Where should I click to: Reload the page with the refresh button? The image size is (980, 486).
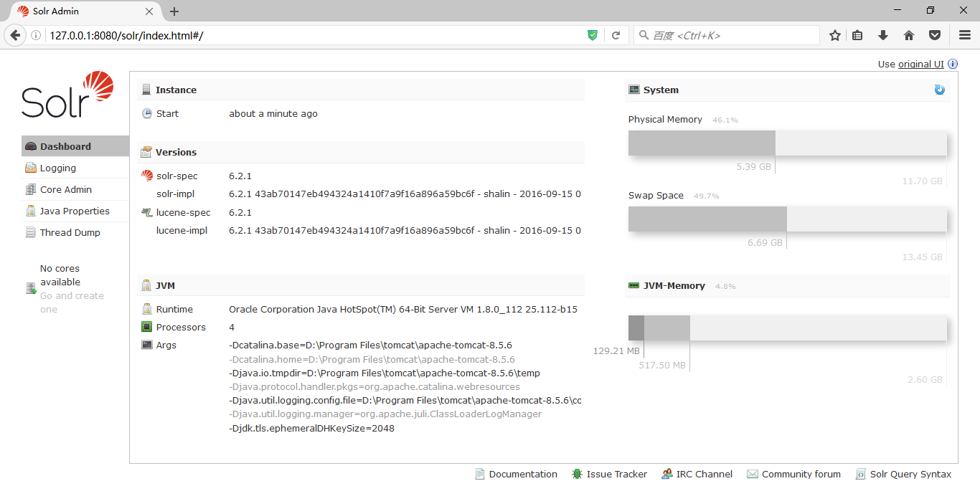pyautogui.click(x=616, y=35)
